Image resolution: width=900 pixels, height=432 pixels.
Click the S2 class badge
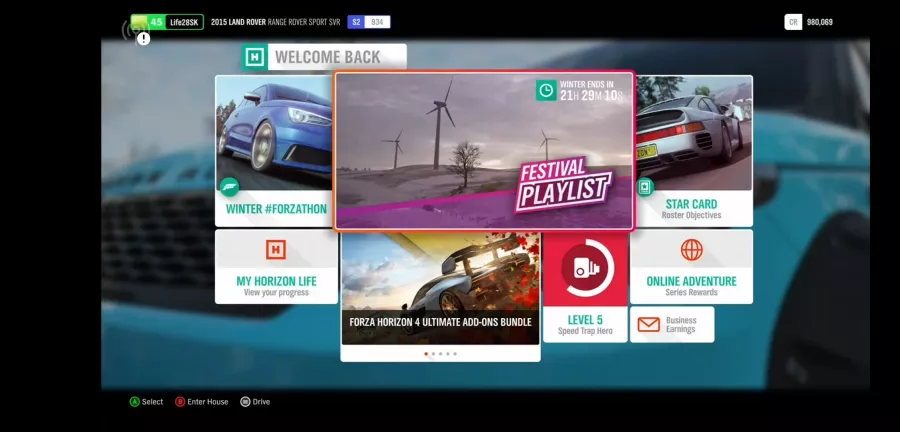point(356,22)
